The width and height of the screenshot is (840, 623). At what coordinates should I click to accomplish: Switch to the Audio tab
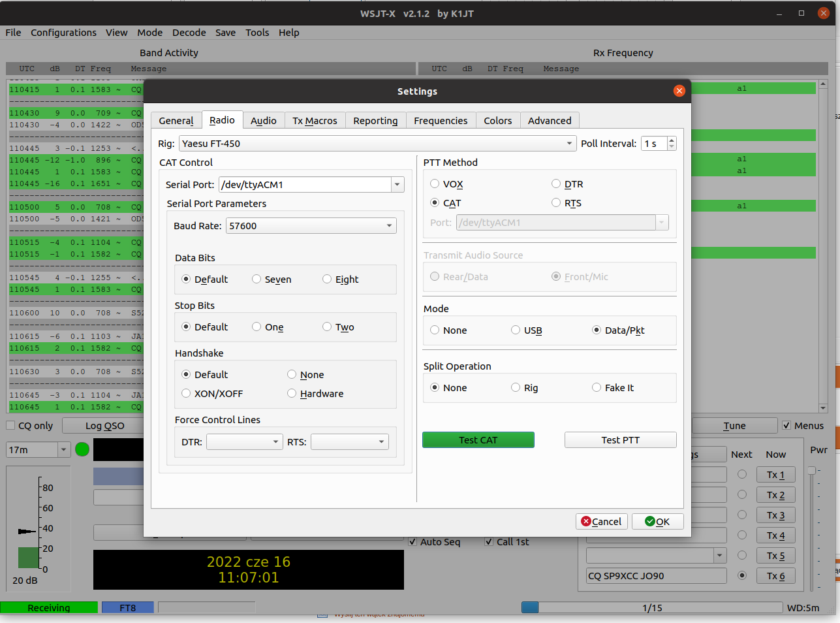pyautogui.click(x=263, y=121)
